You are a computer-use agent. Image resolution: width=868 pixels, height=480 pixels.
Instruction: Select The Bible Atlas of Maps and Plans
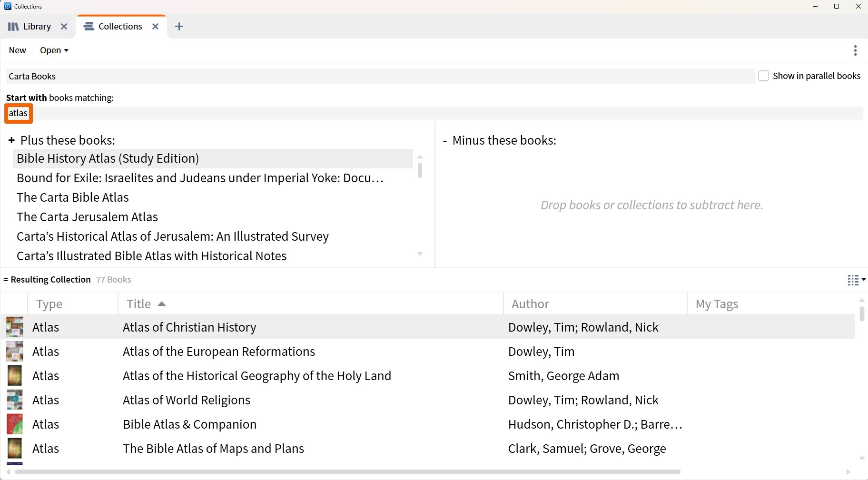click(x=213, y=449)
